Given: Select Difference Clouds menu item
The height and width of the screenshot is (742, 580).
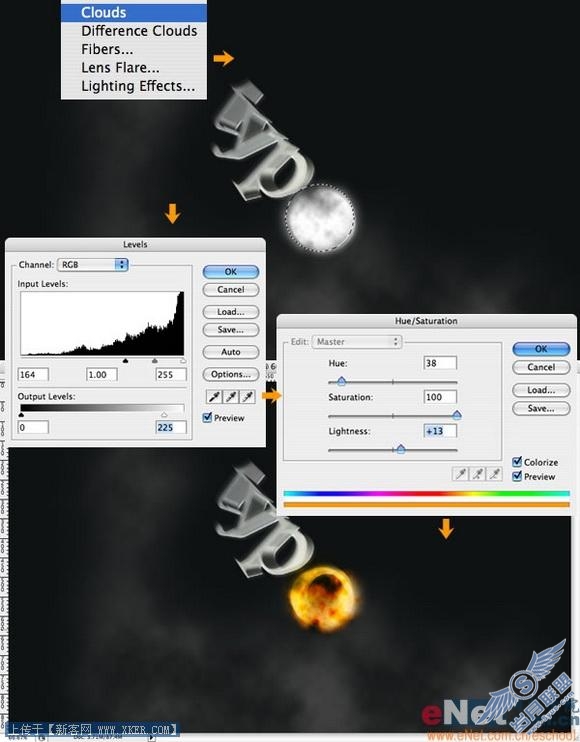Looking at the screenshot, I should click(139, 31).
